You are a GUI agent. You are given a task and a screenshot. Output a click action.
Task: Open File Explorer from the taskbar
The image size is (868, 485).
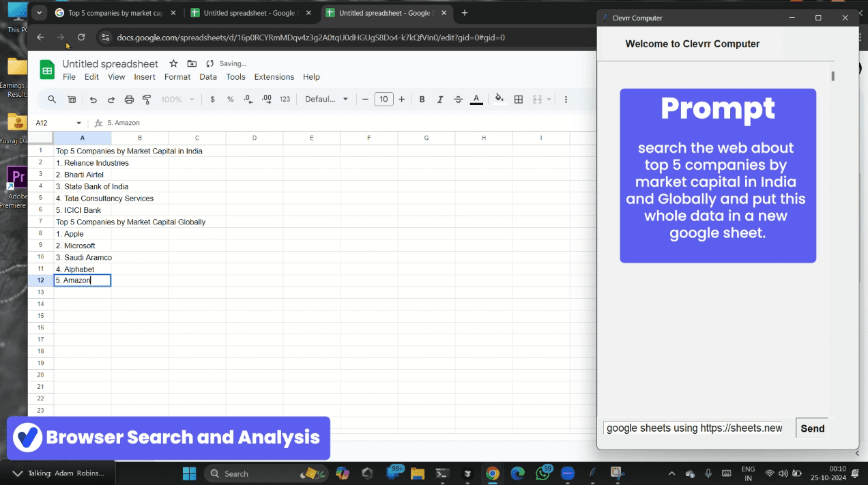coord(417,473)
